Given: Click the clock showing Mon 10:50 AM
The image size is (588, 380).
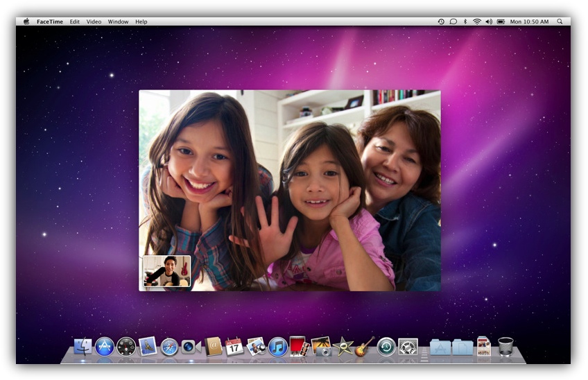Looking at the screenshot, I should [529, 21].
